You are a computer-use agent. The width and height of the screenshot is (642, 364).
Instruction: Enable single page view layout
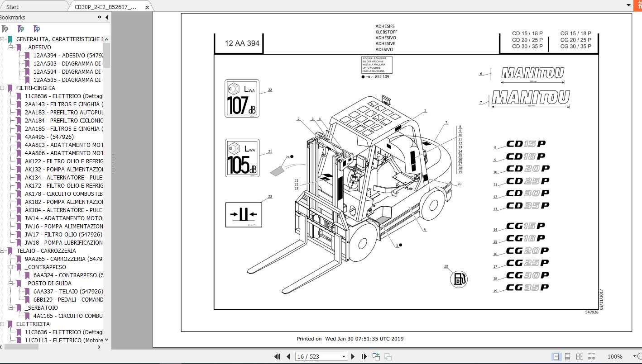coord(556,356)
